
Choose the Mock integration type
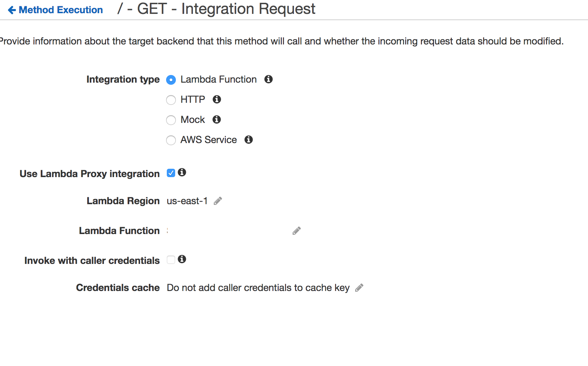[x=171, y=120]
